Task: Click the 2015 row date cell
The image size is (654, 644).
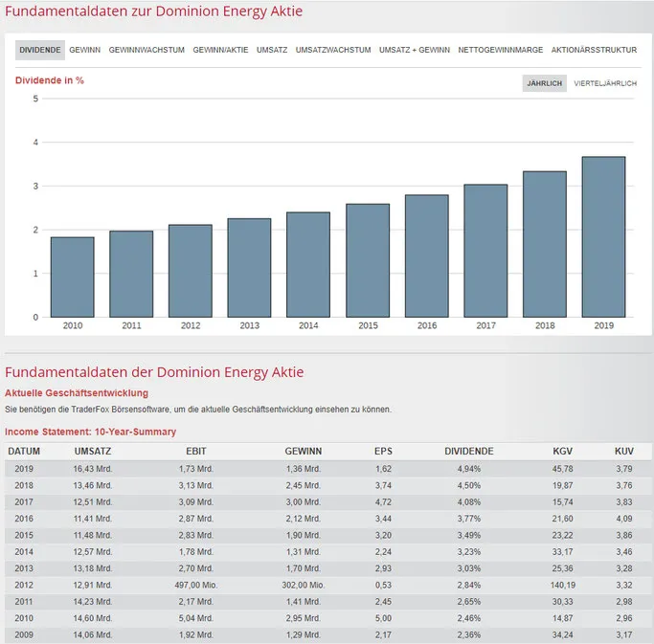Action: [x=24, y=535]
